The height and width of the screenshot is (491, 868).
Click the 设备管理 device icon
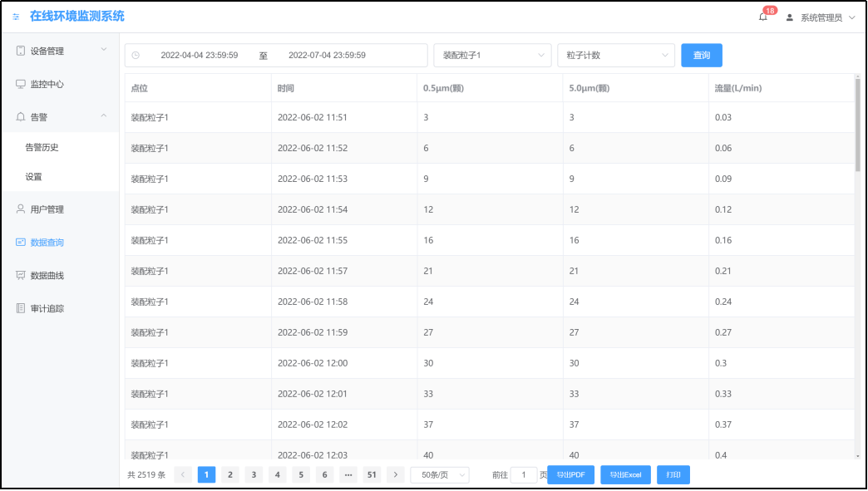(x=21, y=51)
